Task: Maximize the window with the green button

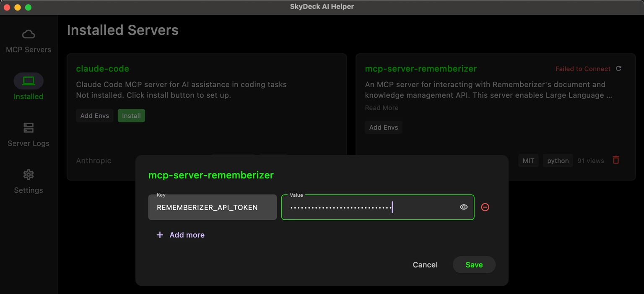Action: point(29,7)
